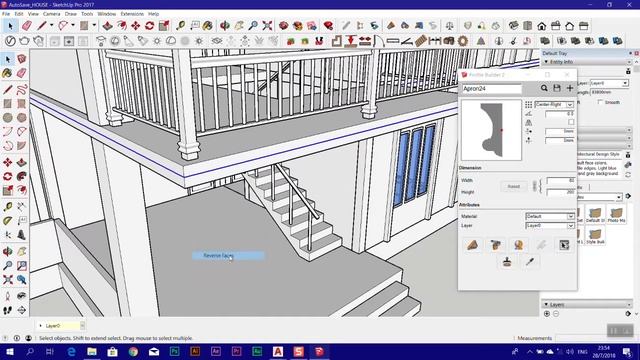
Task: Collapse the Layers panel
Action: (546, 304)
